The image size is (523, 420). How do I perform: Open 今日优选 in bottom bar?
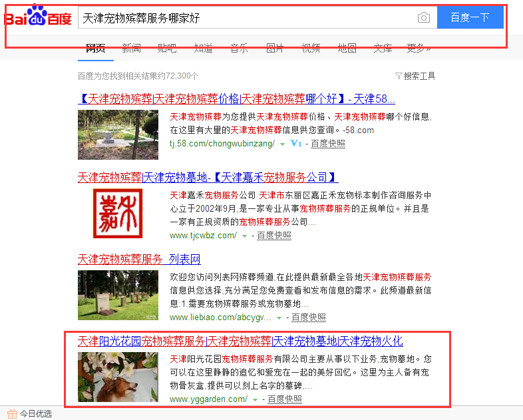[x=36, y=414]
